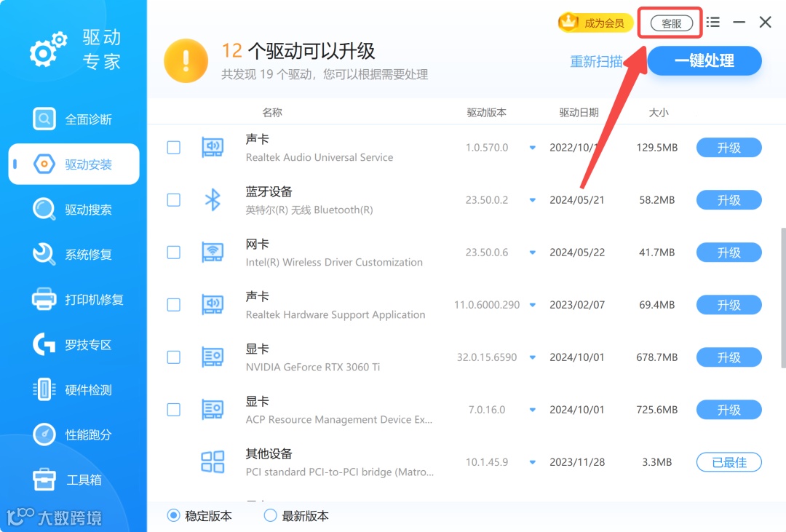Click the wireless network card icon
This screenshot has height=532, width=786.
click(213, 253)
